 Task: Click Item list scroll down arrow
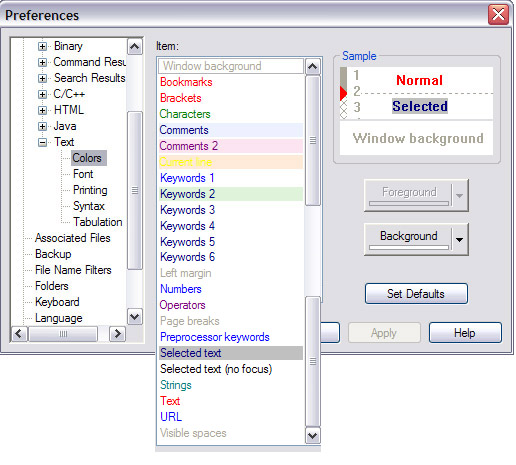(x=313, y=435)
